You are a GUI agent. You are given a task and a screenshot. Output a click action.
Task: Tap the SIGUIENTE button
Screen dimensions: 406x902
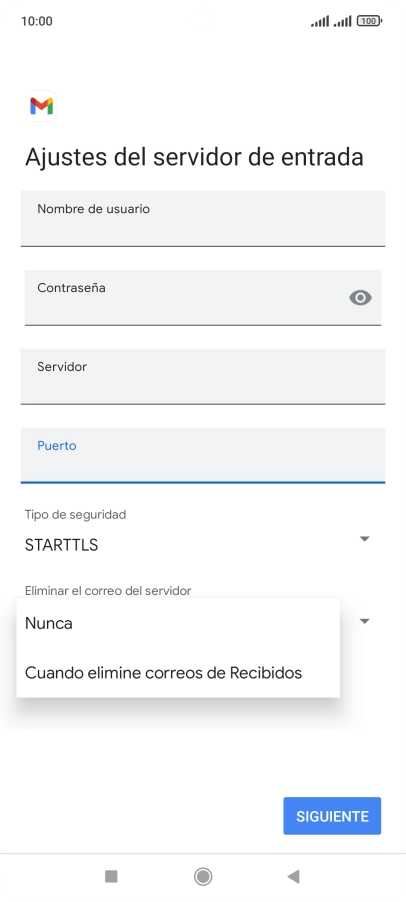(x=332, y=816)
